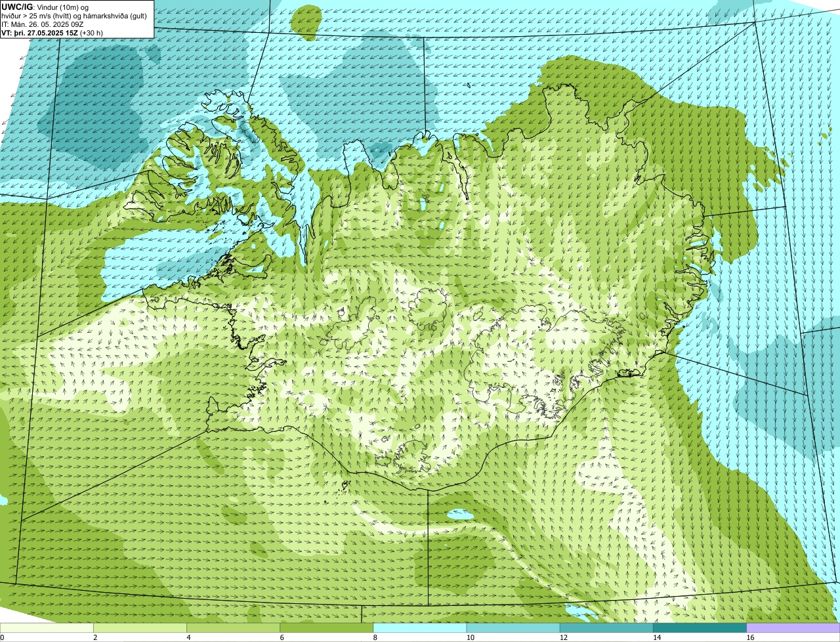Click the scale label '0'
840x642 pixels.
point(2,637)
